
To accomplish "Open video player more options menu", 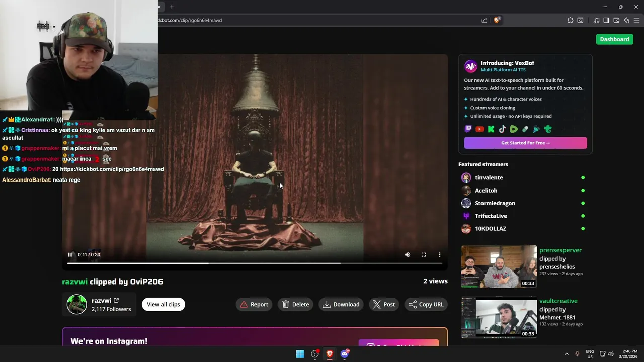I will [x=440, y=255].
